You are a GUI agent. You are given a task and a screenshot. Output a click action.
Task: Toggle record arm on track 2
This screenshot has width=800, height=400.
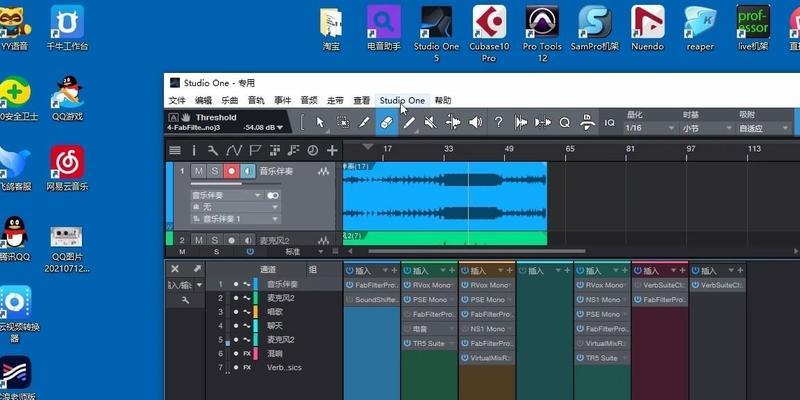click(231, 240)
